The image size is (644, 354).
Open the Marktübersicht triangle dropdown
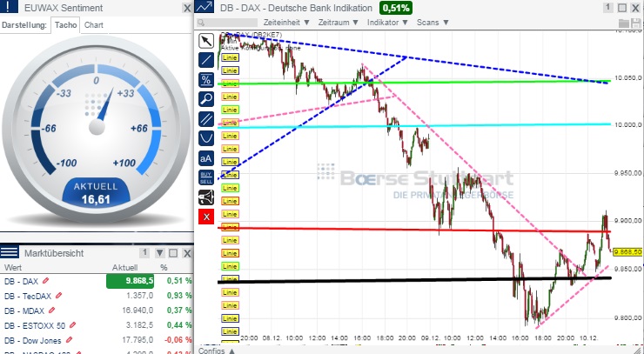pos(160,253)
